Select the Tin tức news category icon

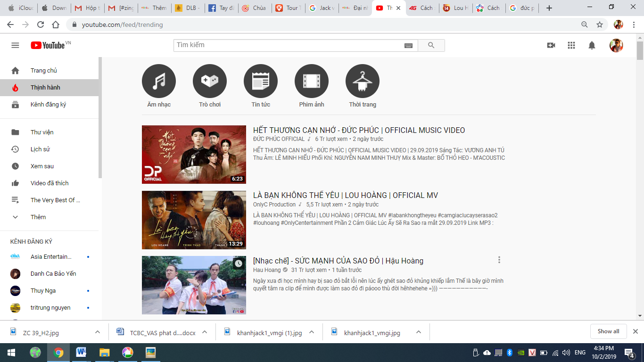click(x=261, y=81)
